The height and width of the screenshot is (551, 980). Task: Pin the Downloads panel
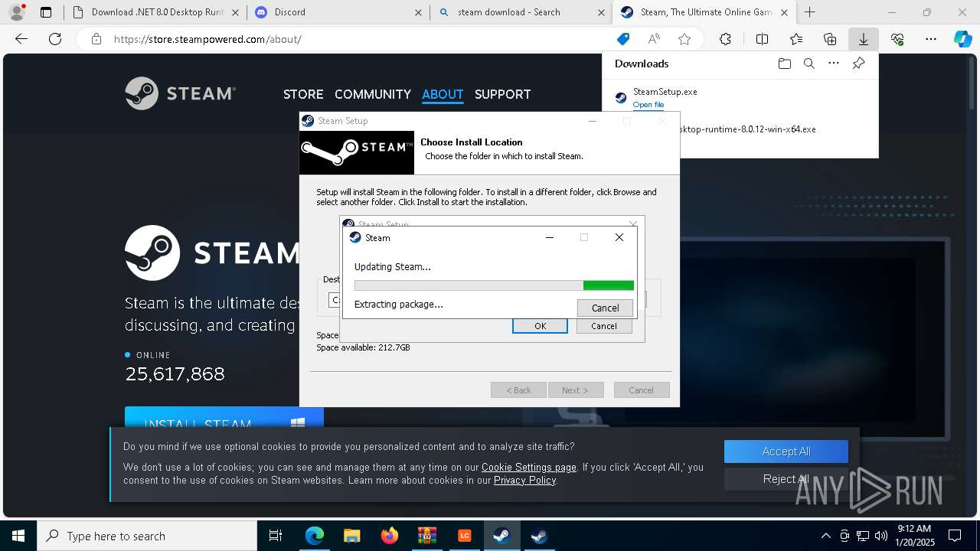[x=858, y=64]
